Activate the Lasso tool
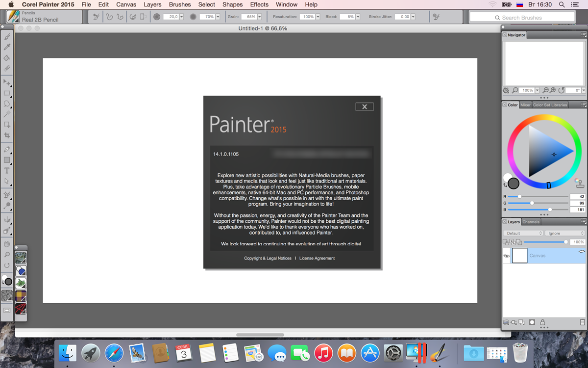Screen dimensions: 588x368 point(7,104)
